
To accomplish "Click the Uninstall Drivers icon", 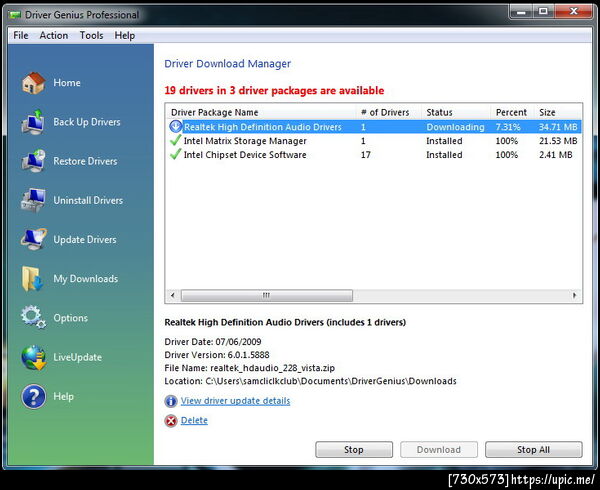I will (x=33, y=200).
